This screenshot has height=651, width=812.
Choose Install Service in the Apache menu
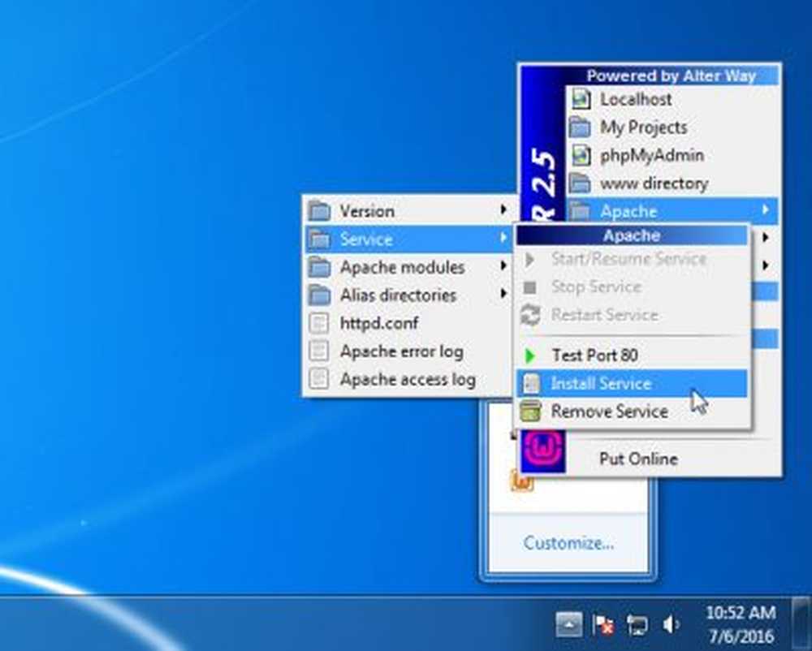[632, 383]
